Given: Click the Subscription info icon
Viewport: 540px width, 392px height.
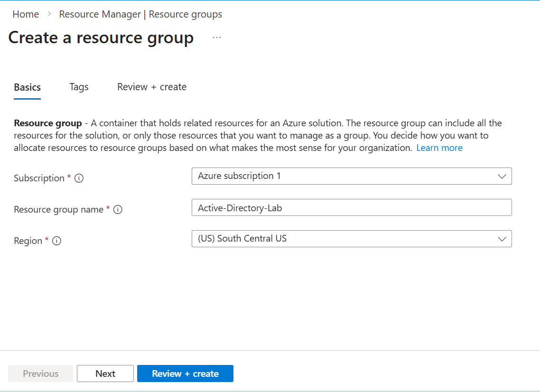Looking at the screenshot, I should coord(79,178).
